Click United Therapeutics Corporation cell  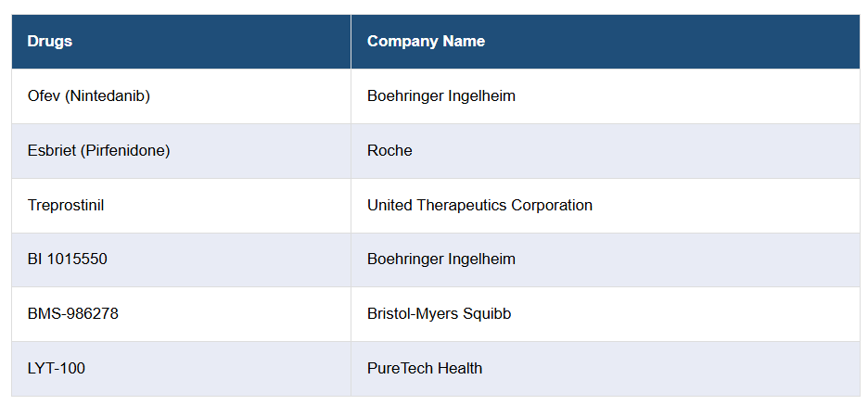coord(479,205)
